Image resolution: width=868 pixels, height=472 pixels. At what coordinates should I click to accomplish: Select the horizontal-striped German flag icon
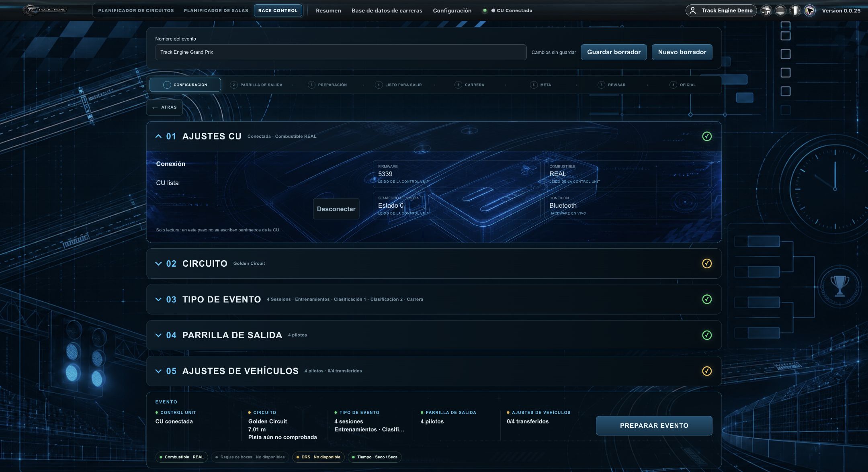(x=780, y=10)
